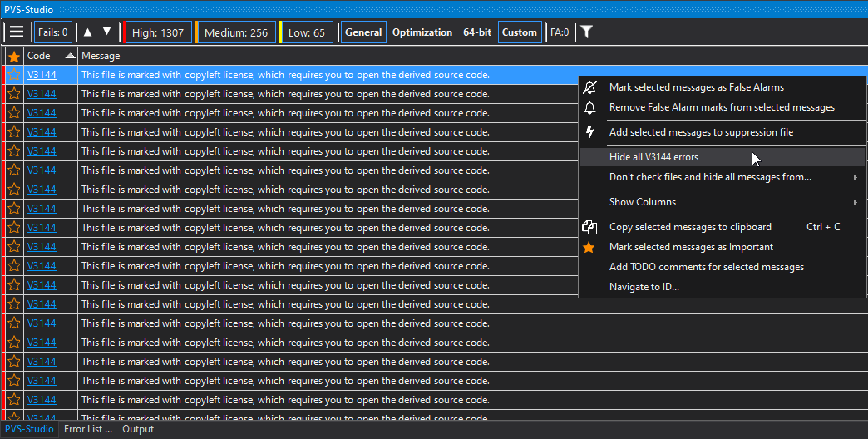
Task: Go to next message with down arrow
Action: point(107,32)
